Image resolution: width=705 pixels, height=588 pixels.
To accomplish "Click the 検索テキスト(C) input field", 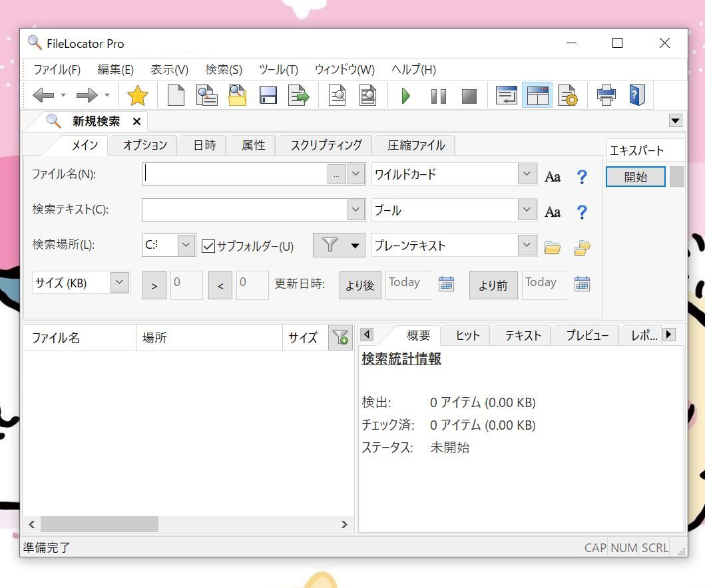I will click(244, 210).
